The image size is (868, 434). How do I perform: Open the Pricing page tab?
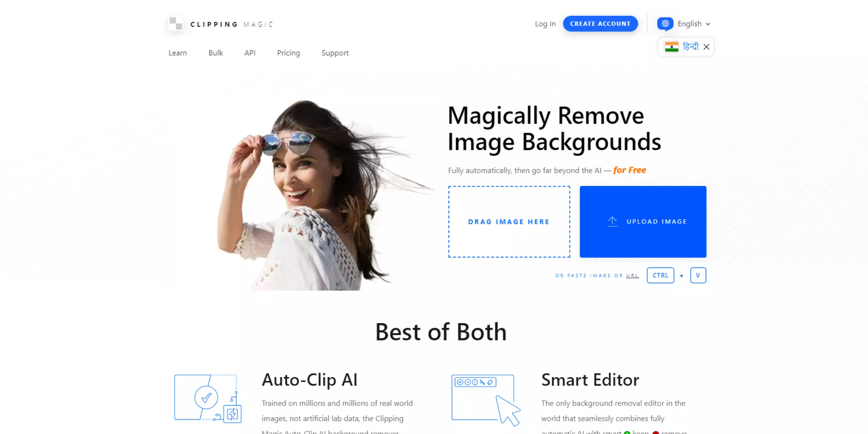coord(288,52)
